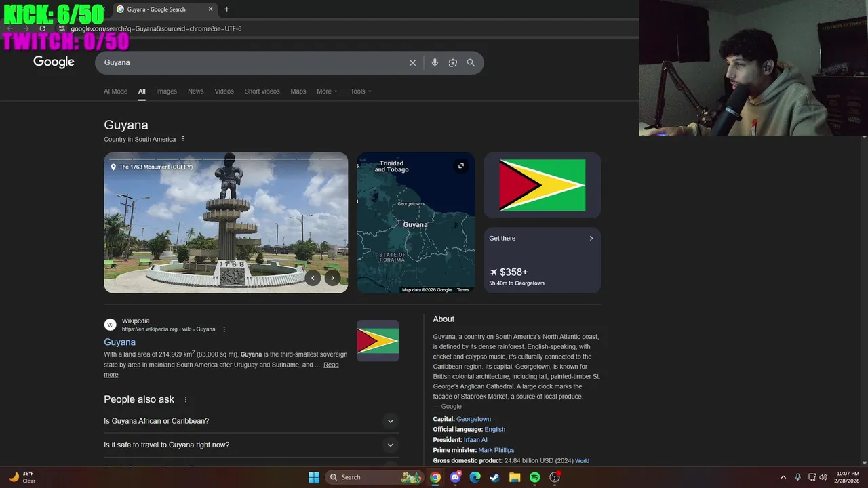Open the weather widget showing 36°F
The width and height of the screenshot is (868, 488).
click(x=22, y=477)
